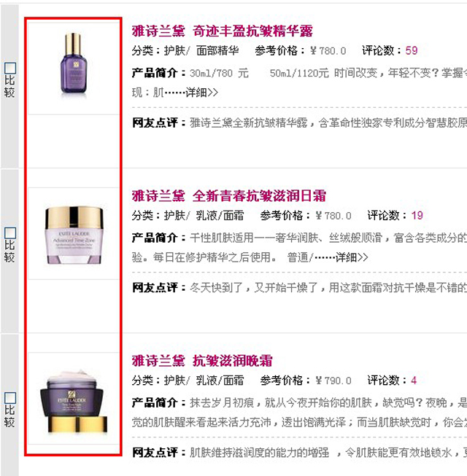This screenshot has width=467, height=476.
Task: Open the Advanced Time Zone cream jar image
Action: tap(73, 233)
